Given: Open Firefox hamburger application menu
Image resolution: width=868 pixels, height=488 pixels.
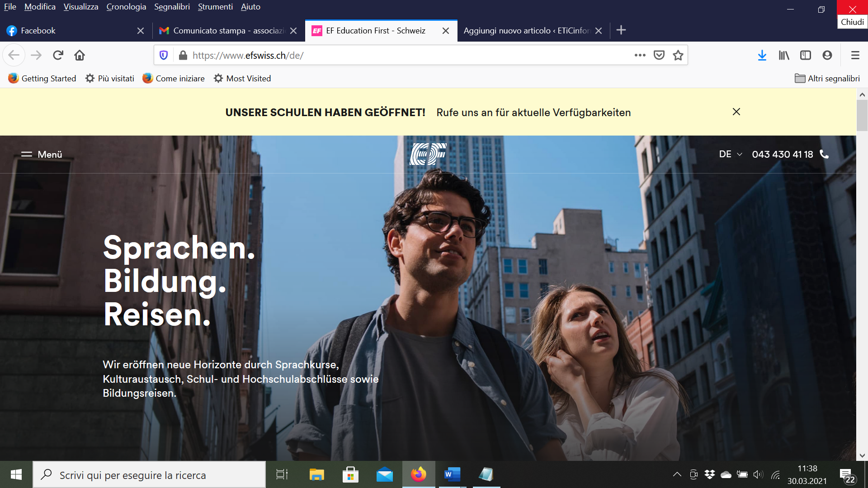Looking at the screenshot, I should 855,55.
